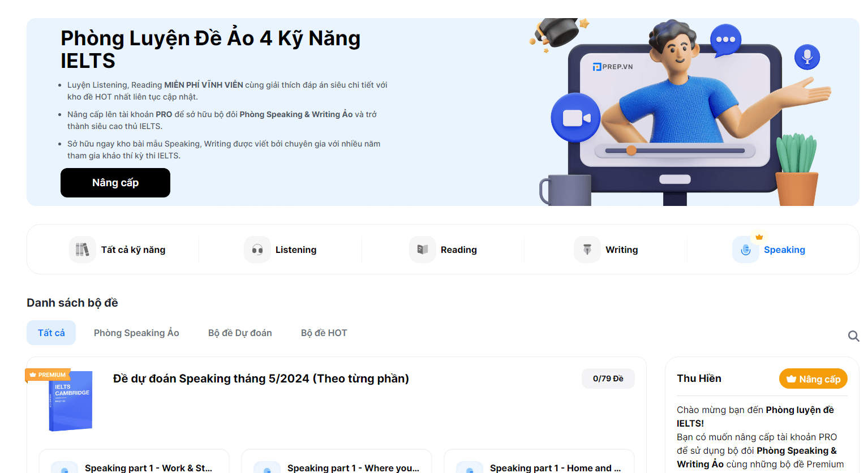Click the chat bubble icon in banner
Screen dimensions: 868x473
pyautogui.click(x=725, y=40)
